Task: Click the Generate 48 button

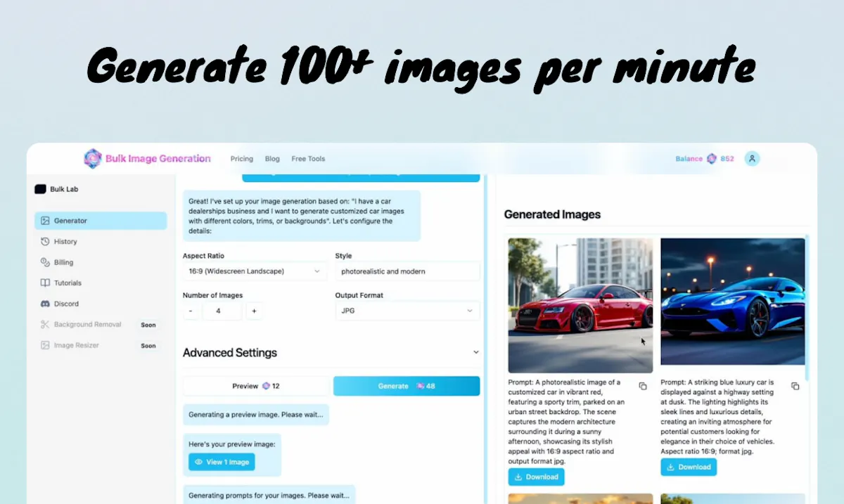Action: click(407, 386)
